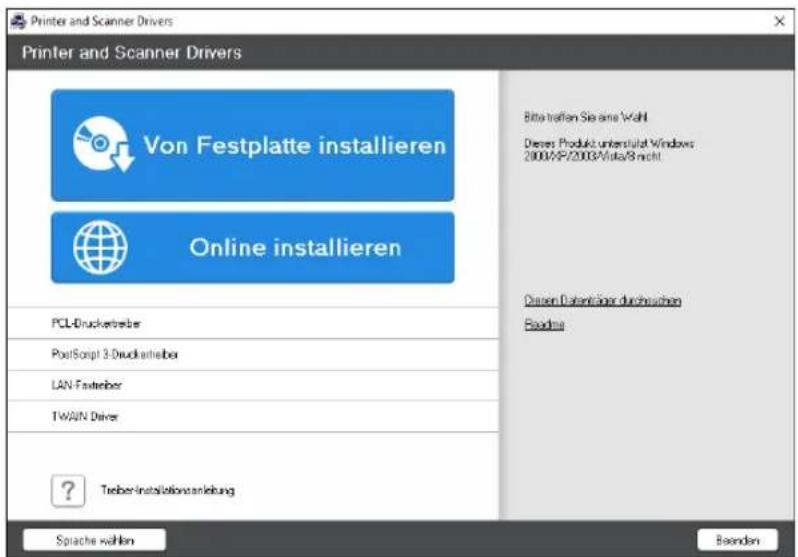Click the globe icon on Online installieren
Image resolution: width=798 pixels, height=557 pixels.
point(100,247)
